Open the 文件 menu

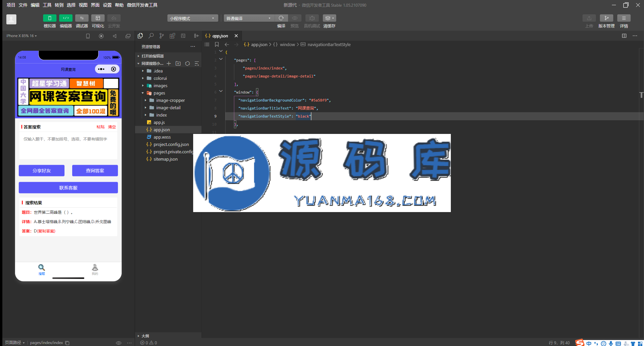23,5
